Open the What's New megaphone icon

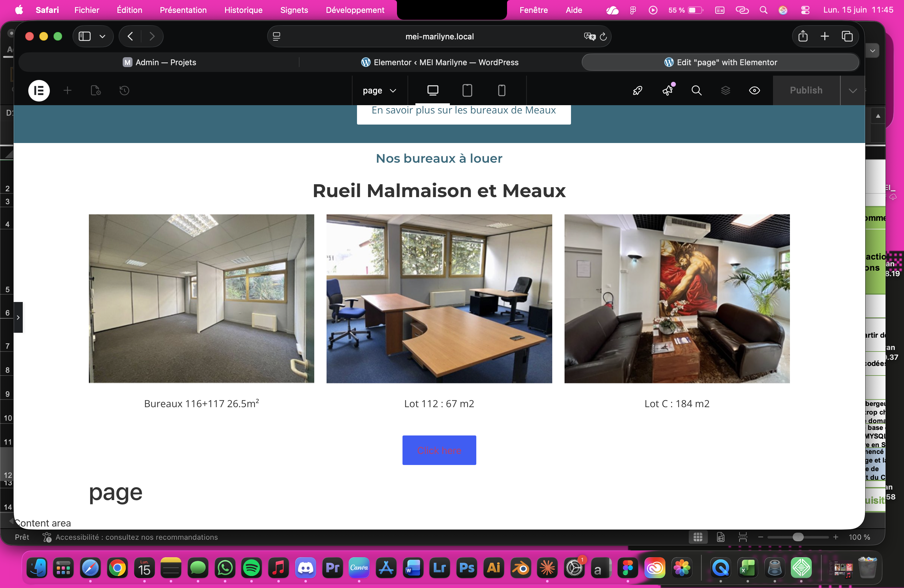[x=668, y=90]
